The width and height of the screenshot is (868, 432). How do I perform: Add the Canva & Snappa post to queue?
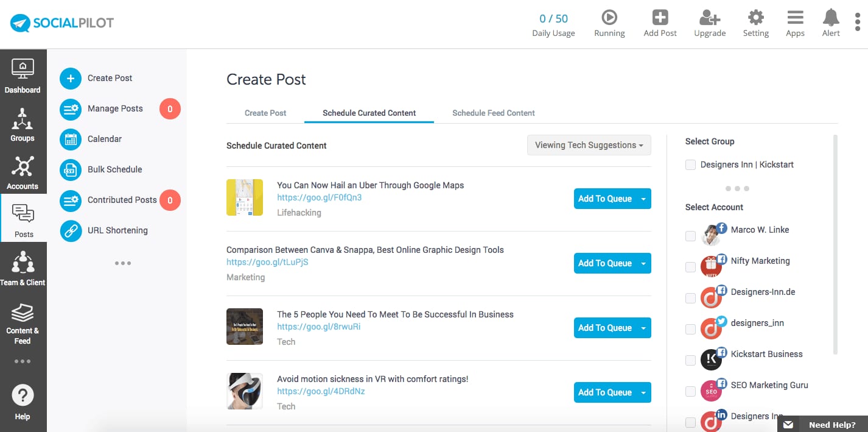click(605, 263)
